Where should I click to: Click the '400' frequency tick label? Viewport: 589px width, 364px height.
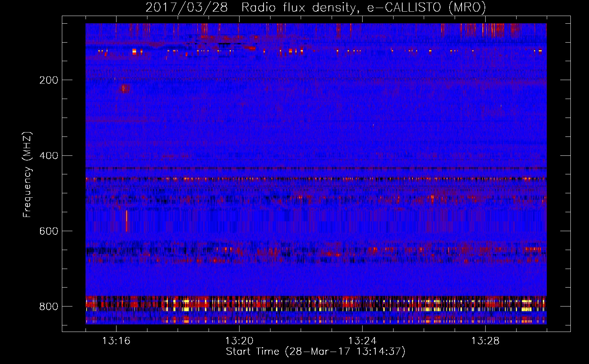click(x=48, y=156)
